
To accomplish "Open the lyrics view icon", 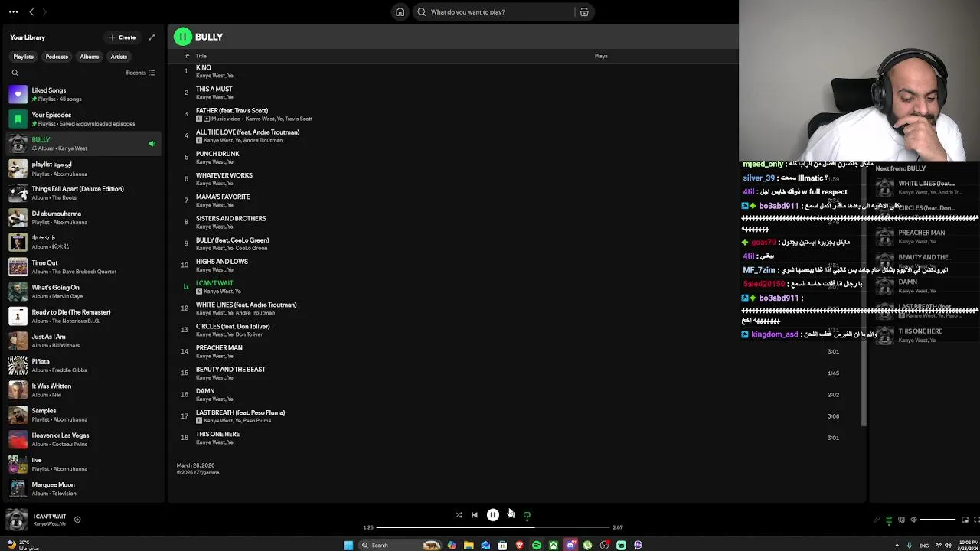I will click(877, 520).
